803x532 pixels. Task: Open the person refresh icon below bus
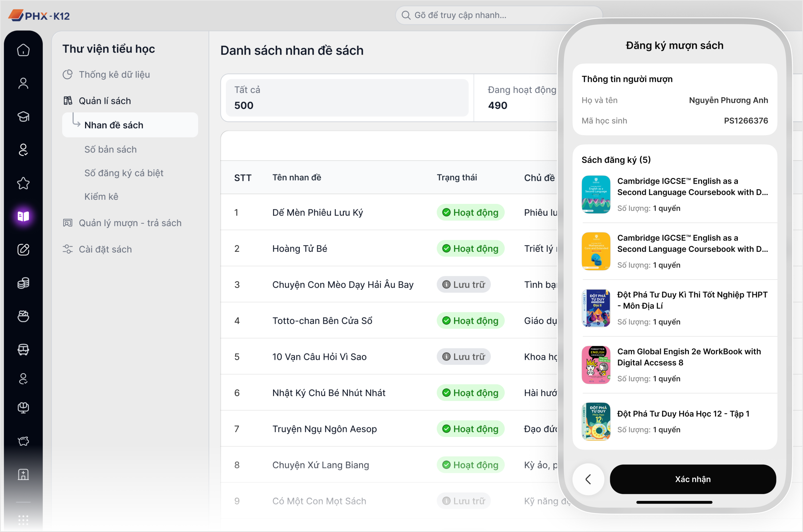[23, 379]
